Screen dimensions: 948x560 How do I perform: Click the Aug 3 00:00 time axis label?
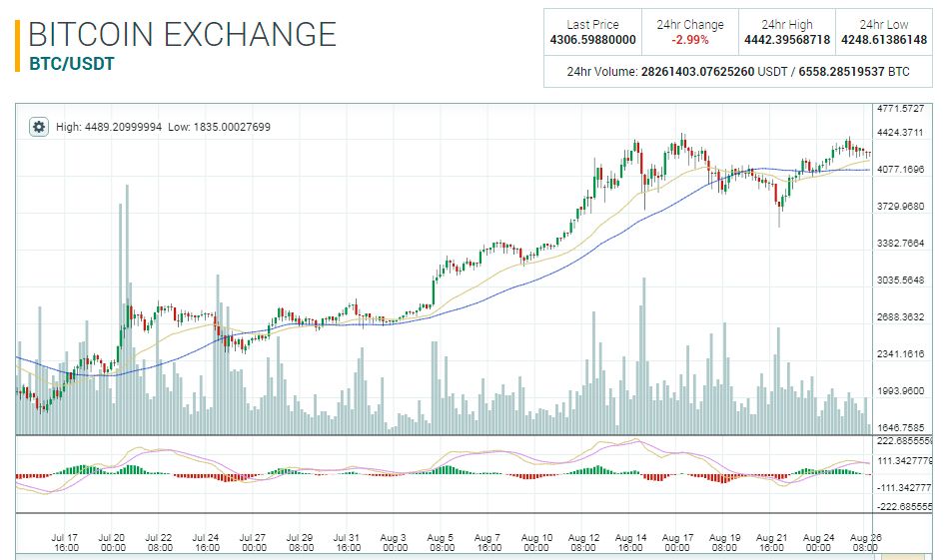coord(395,542)
